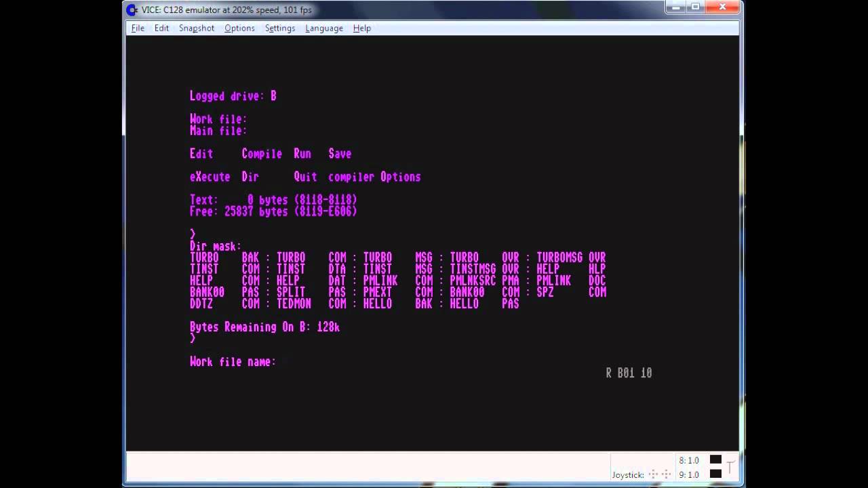Click the 'TINST DTA' directory entry
Screen dimensions: 868x488
click(311, 269)
